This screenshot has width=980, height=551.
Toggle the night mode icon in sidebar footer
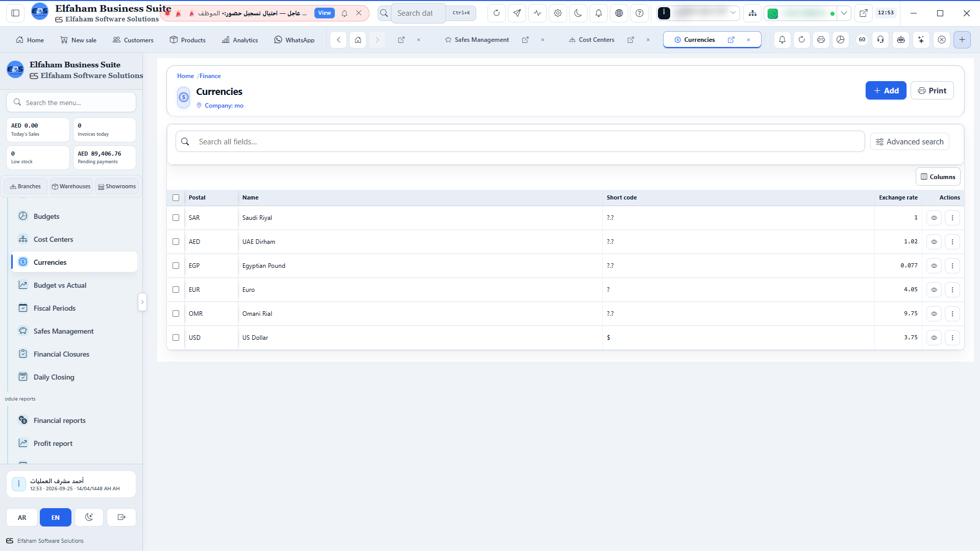89,517
